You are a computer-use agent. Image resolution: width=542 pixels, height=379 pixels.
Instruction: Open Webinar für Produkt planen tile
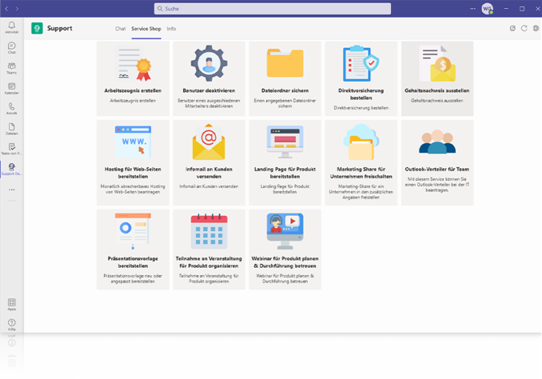point(285,249)
